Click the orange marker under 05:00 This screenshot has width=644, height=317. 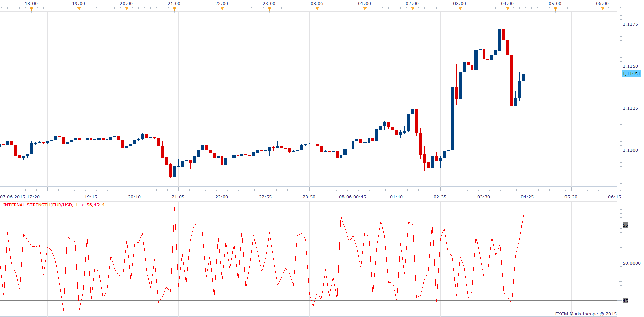click(555, 9)
